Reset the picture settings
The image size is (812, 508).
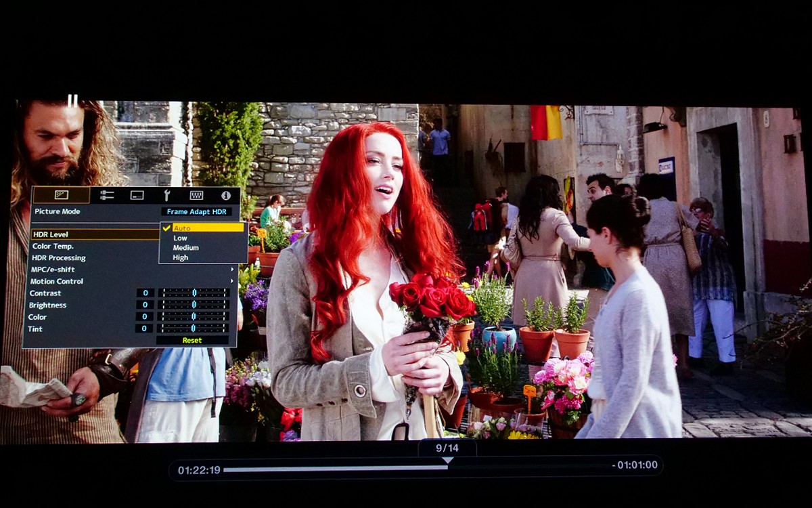coord(192,340)
